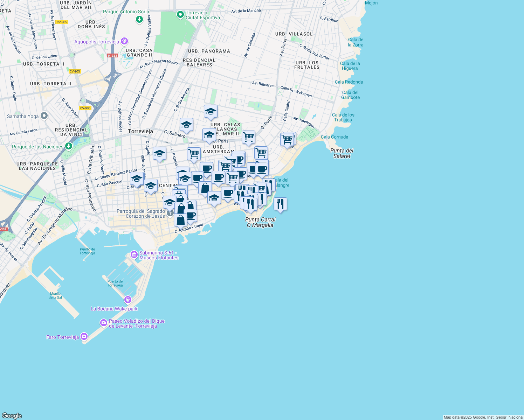Select the Av. Rosa Mazón Valero label

click(159, 64)
